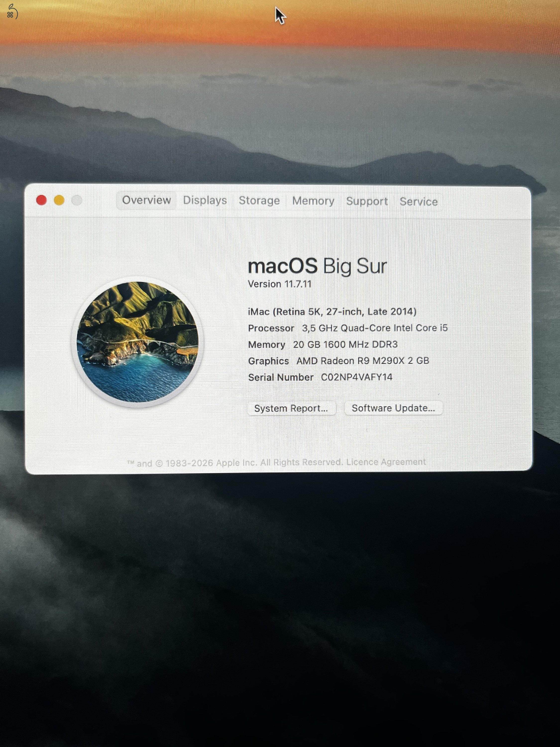Switch to the Overview tab
The width and height of the screenshot is (560, 747).
click(147, 200)
